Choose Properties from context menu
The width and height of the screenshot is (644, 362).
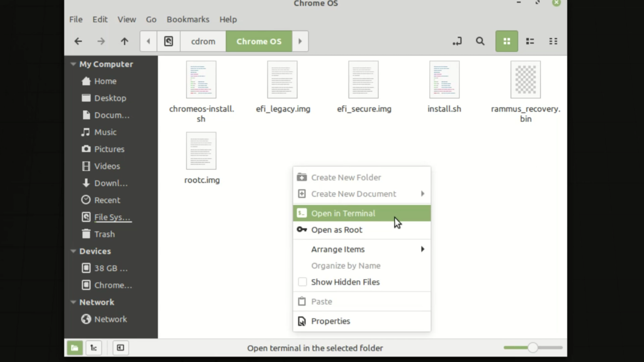point(362,321)
